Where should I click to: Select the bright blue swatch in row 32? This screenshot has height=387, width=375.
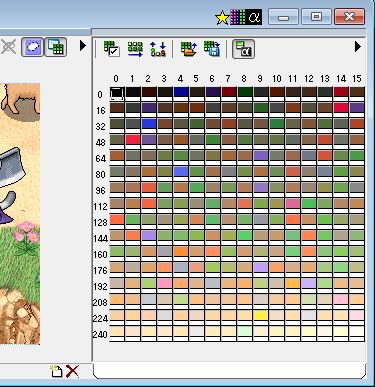[x=149, y=123]
